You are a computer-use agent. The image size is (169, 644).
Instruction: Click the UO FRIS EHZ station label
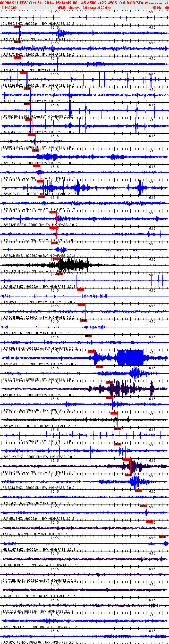point(12,132)
